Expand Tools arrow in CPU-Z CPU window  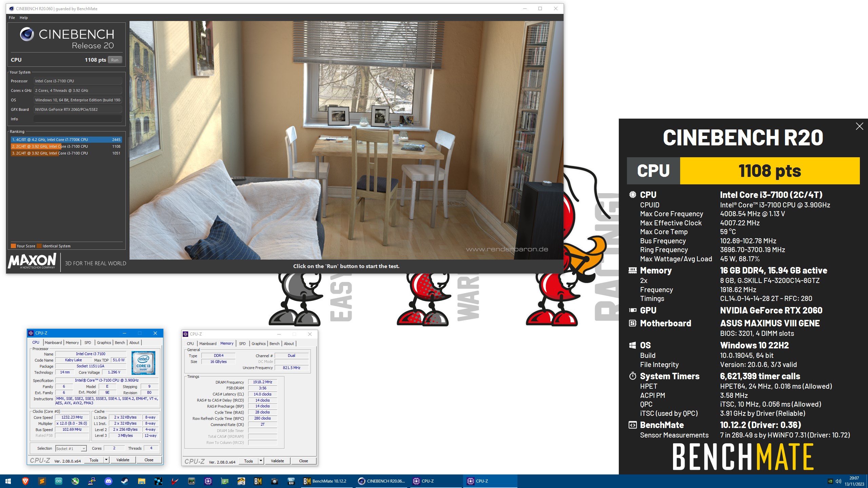pyautogui.click(x=106, y=460)
